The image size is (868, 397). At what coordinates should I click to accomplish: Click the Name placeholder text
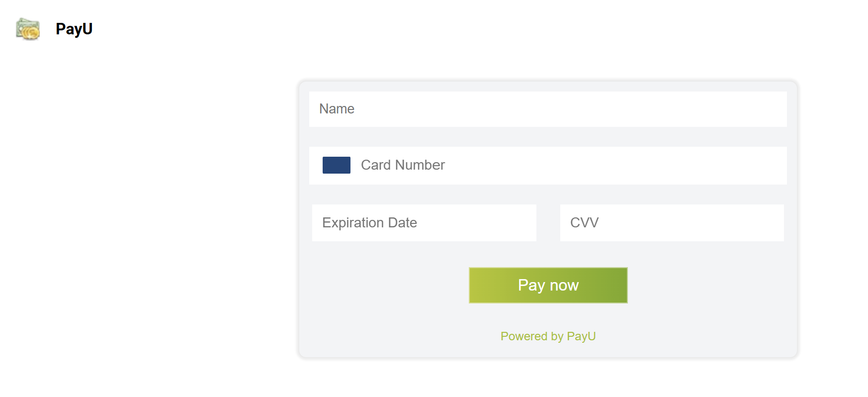pos(337,109)
